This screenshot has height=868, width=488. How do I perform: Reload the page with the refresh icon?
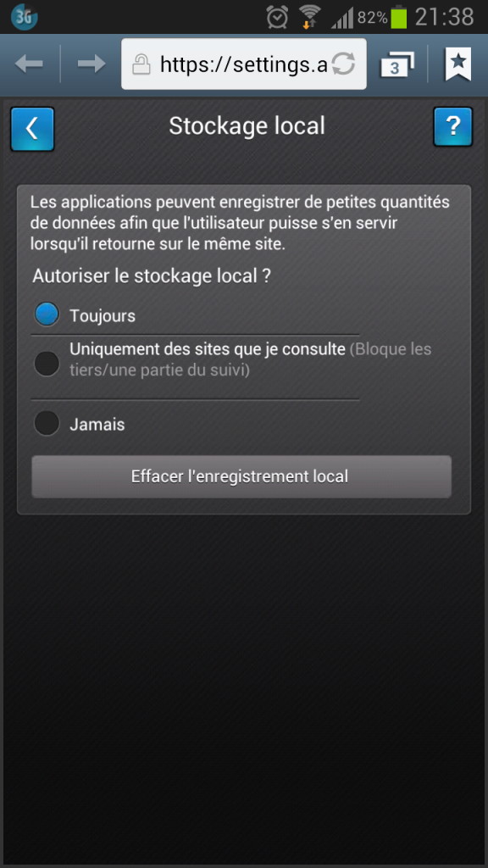tap(344, 64)
